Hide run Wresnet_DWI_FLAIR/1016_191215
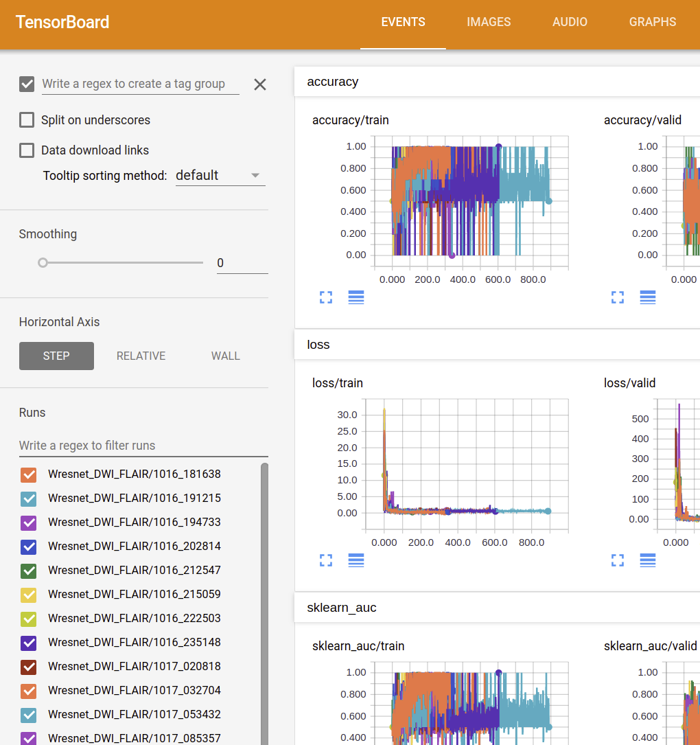 pyautogui.click(x=29, y=498)
